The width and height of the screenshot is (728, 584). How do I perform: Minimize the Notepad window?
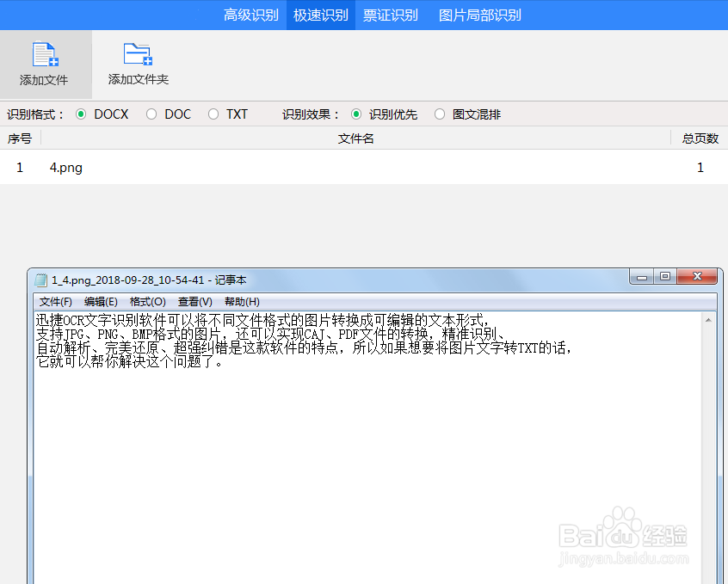pyautogui.click(x=642, y=277)
